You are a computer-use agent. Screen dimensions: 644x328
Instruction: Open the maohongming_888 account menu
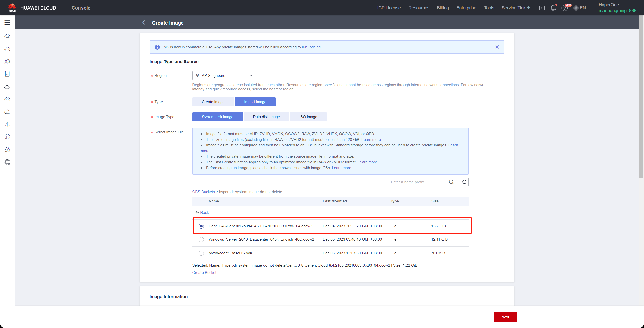click(617, 11)
